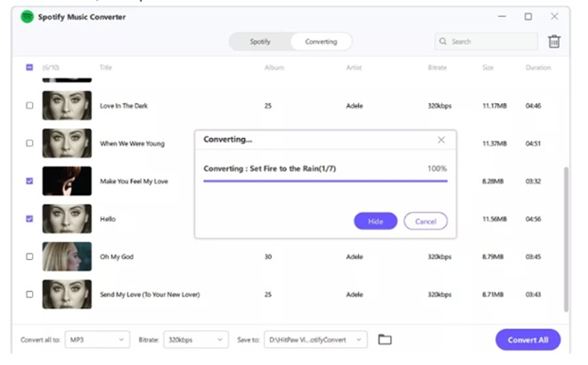Check the Love In The Dark checkbox
This screenshot has height=365, width=588.
(29, 105)
